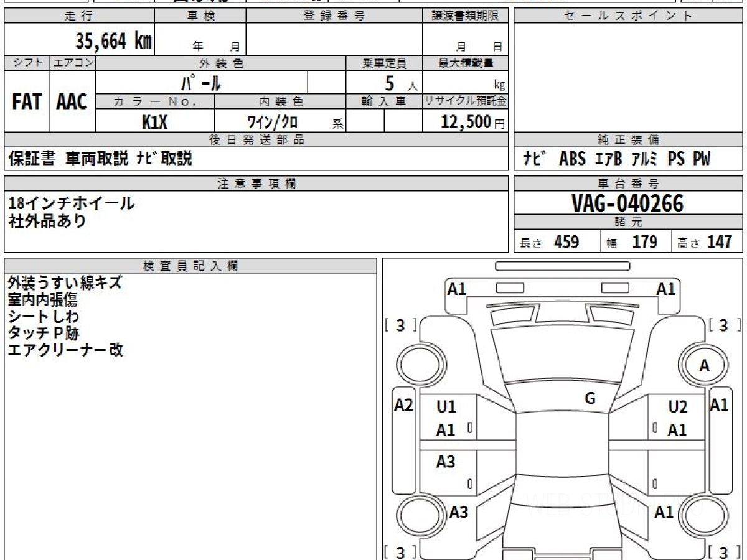The height and width of the screenshot is (560, 747).
Task: Select the 登録番号 header
Action: [334, 16]
